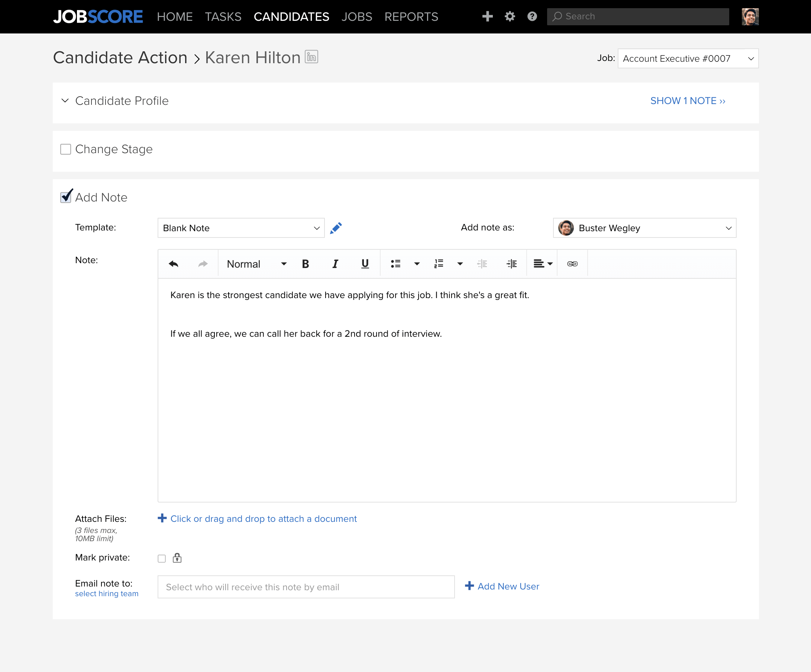Click the Email note to recipients field
811x672 pixels.
306,587
